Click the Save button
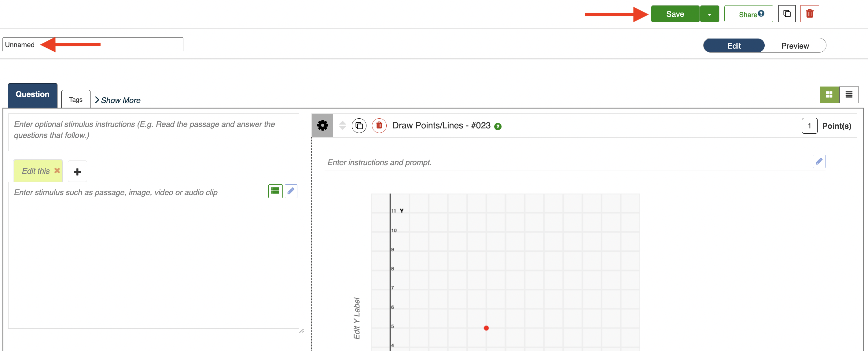 click(x=675, y=14)
